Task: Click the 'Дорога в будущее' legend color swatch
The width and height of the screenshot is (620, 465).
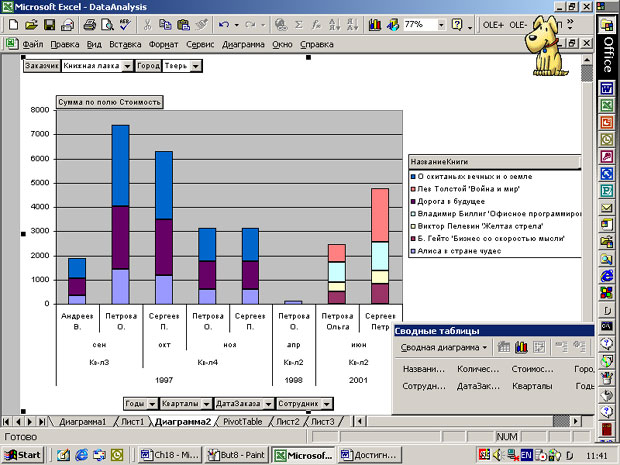Action: coord(413,200)
